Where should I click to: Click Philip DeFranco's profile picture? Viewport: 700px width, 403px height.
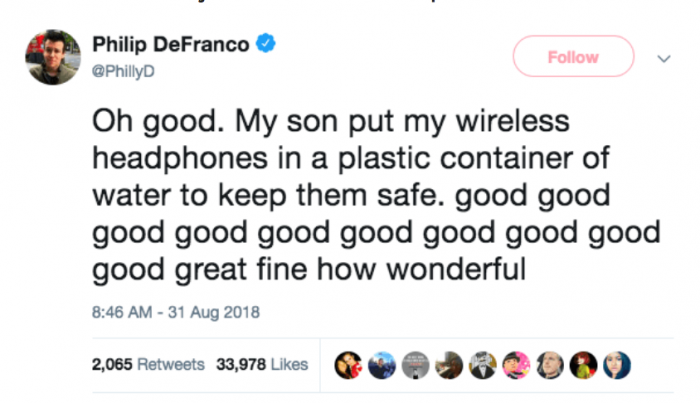[53, 57]
